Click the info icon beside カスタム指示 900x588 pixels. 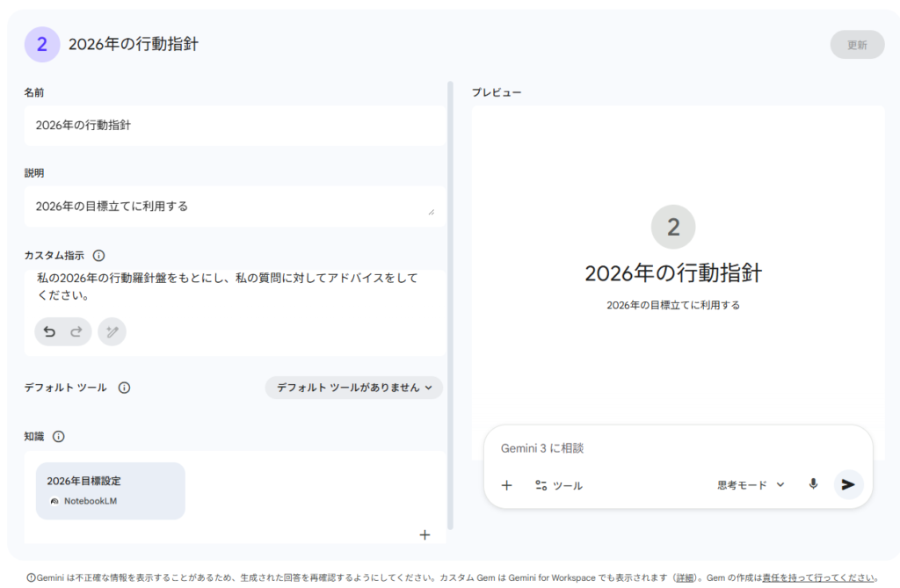tap(98, 256)
